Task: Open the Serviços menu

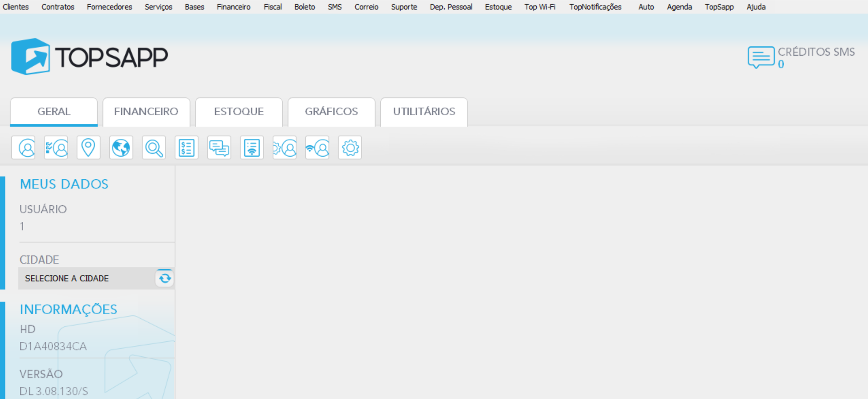Action: pos(158,7)
